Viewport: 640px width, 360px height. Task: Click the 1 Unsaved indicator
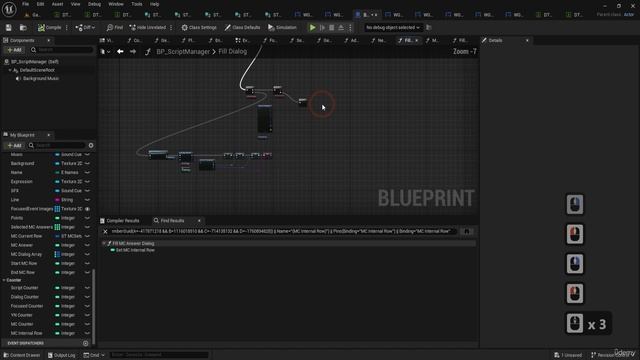pos(568,355)
